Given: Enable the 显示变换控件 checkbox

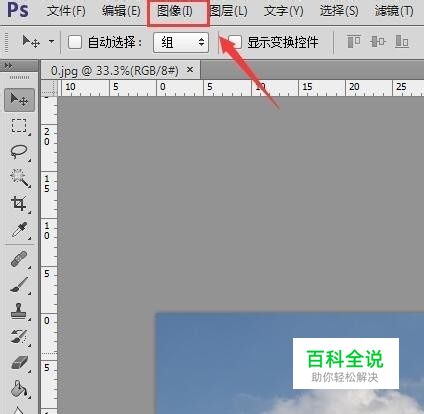Looking at the screenshot, I should pos(235,42).
